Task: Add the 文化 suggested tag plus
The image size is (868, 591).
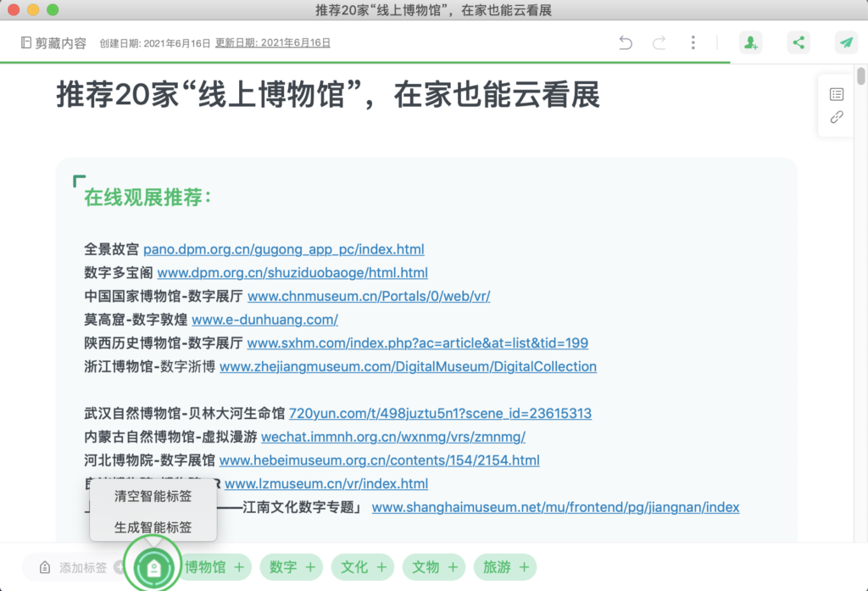Action: point(381,567)
